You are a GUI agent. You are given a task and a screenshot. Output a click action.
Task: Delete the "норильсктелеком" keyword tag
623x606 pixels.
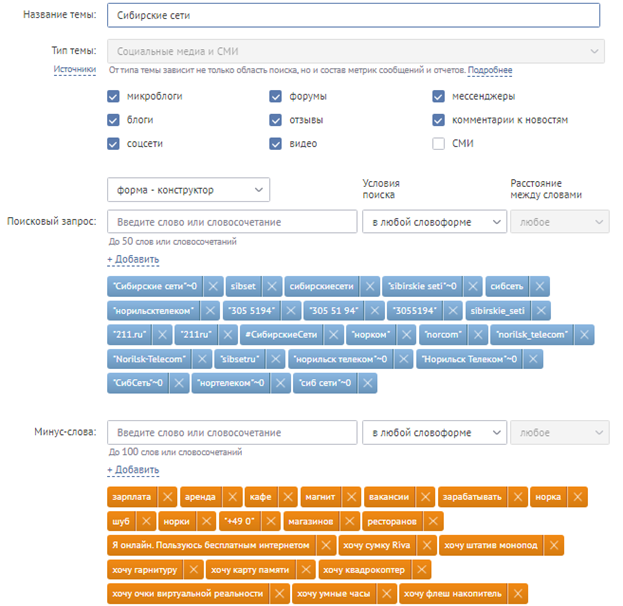pos(210,311)
